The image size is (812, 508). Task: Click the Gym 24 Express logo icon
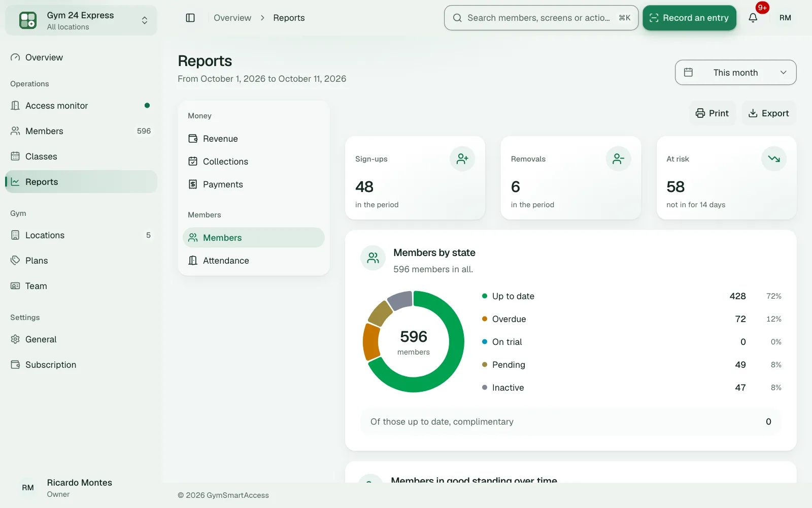point(28,20)
